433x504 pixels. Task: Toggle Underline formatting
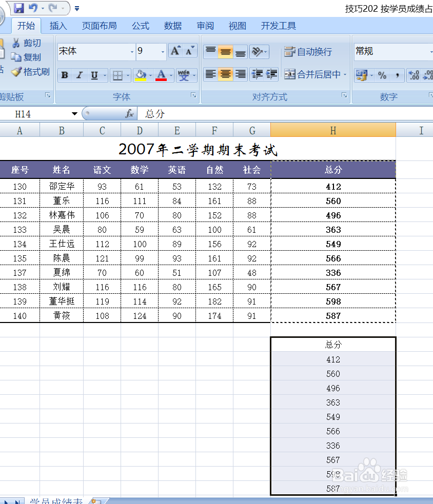pyautogui.click(x=94, y=75)
